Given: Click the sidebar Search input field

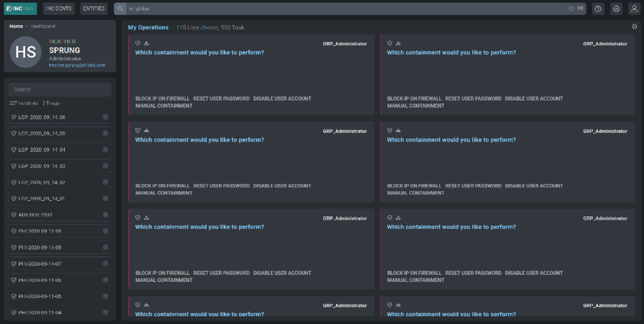Looking at the screenshot, I should point(60,89).
